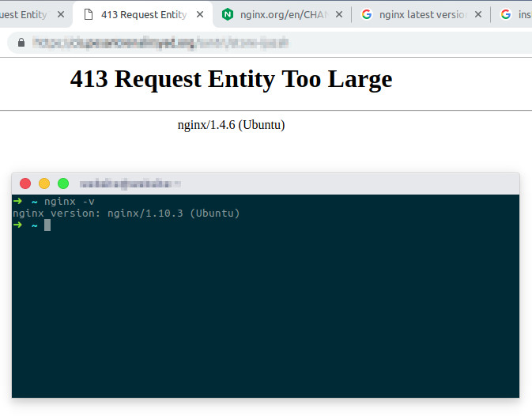Close the nginx.org CHANGES tab
Screen dimensions: 532x416
click(x=340, y=14)
